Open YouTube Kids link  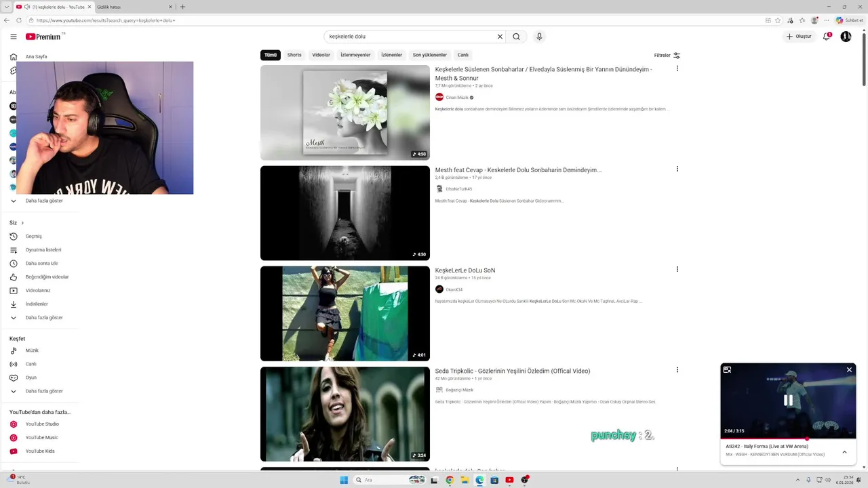pos(41,451)
